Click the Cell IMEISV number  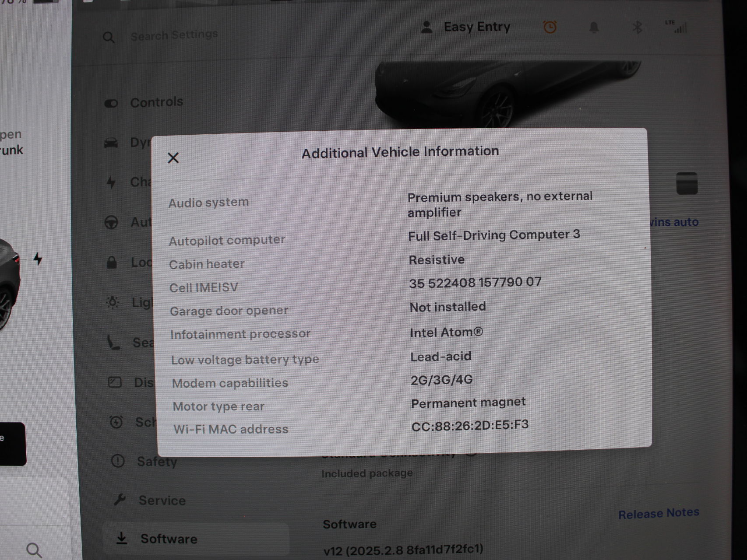point(475,283)
